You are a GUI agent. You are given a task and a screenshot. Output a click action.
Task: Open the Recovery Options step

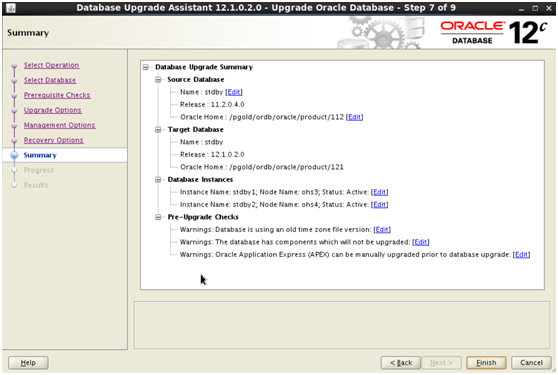point(53,140)
